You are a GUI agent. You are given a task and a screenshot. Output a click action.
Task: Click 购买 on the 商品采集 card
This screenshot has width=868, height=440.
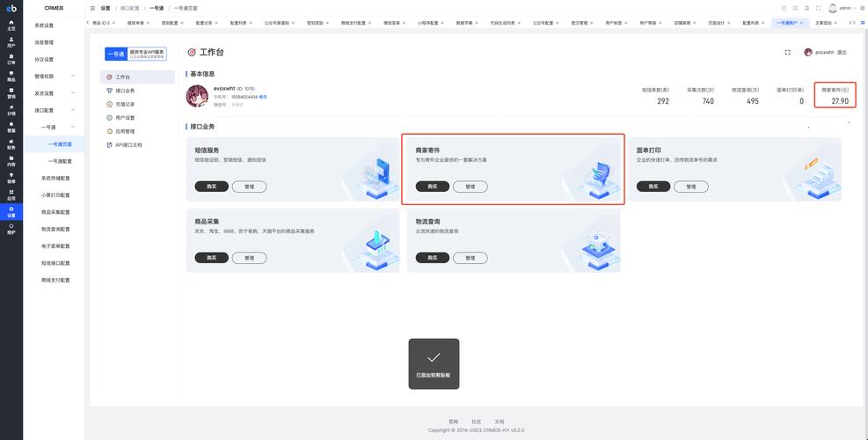coord(211,258)
